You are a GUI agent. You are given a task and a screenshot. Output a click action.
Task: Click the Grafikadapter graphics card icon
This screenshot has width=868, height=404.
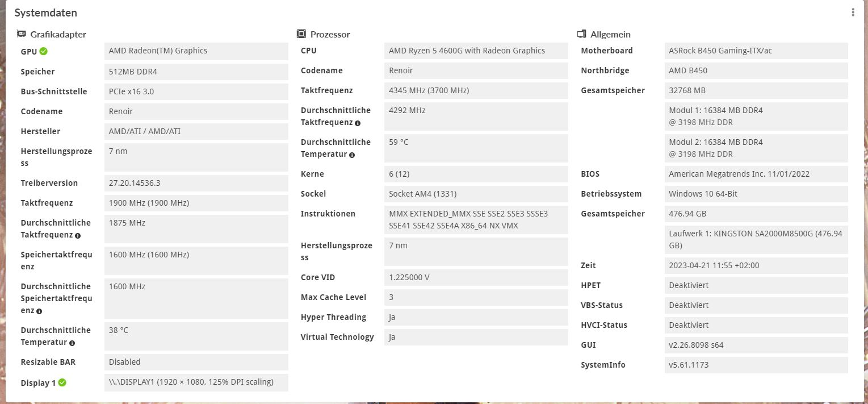(22, 34)
